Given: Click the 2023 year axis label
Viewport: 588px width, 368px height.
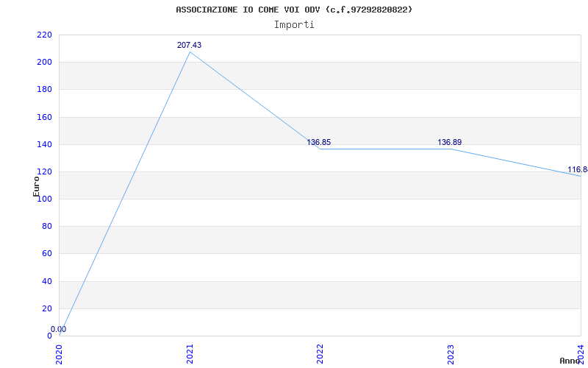Looking at the screenshot, I should click(451, 354).
